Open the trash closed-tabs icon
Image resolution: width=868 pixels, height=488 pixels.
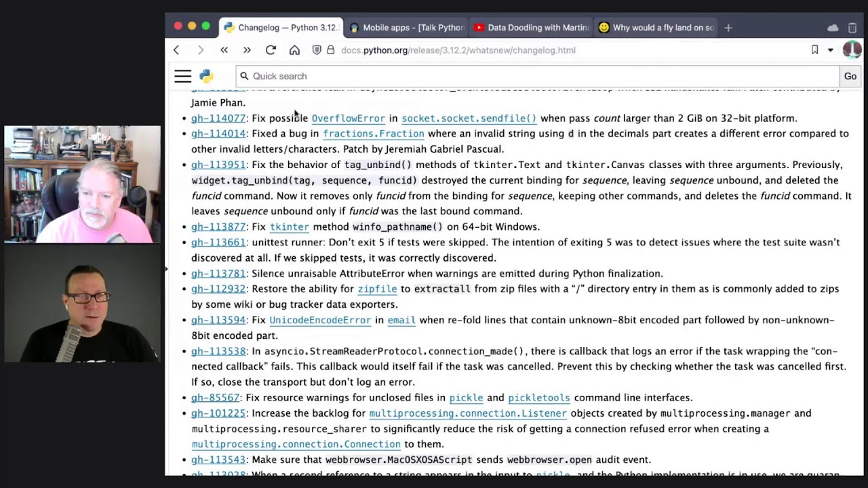tap(852, 28)
